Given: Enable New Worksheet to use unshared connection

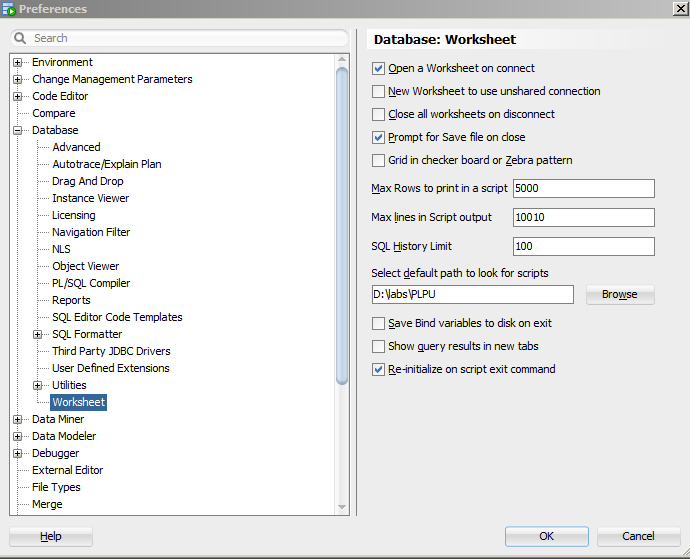Looking at the screenshot, I should click(378, 92).
